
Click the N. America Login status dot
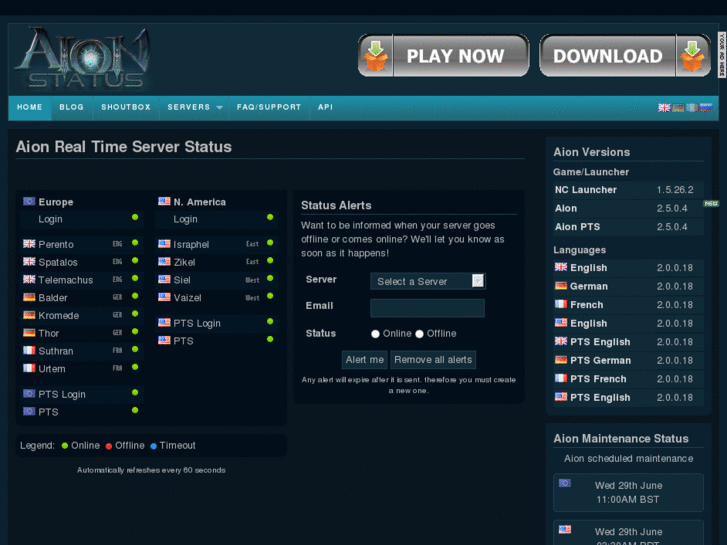click(270, 217)
